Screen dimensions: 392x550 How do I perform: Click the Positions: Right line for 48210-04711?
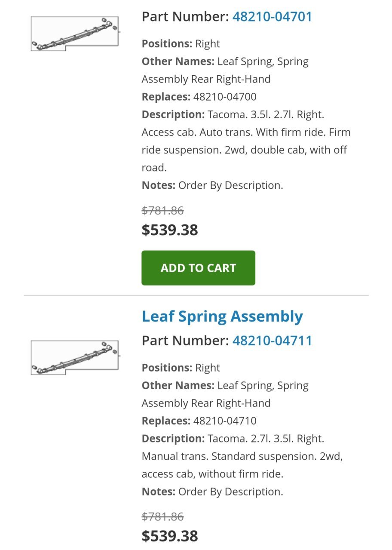pyautogui.click(x=181, y=368)
